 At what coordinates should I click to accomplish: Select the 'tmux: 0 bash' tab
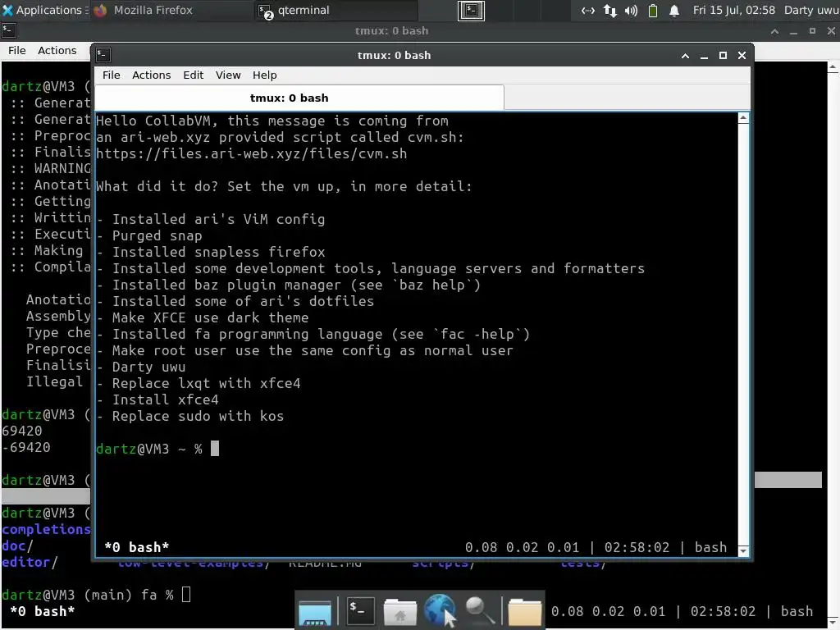pos(299,98)
